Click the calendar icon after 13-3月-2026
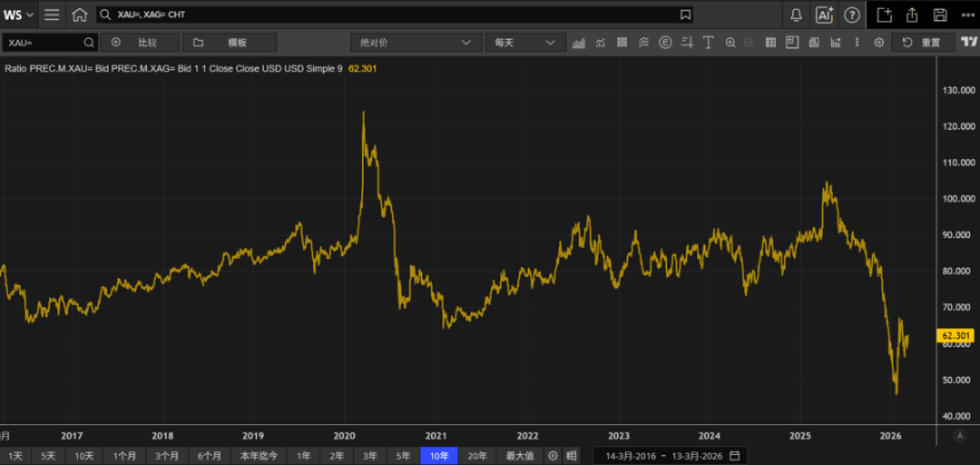 [x=734, y=456]
